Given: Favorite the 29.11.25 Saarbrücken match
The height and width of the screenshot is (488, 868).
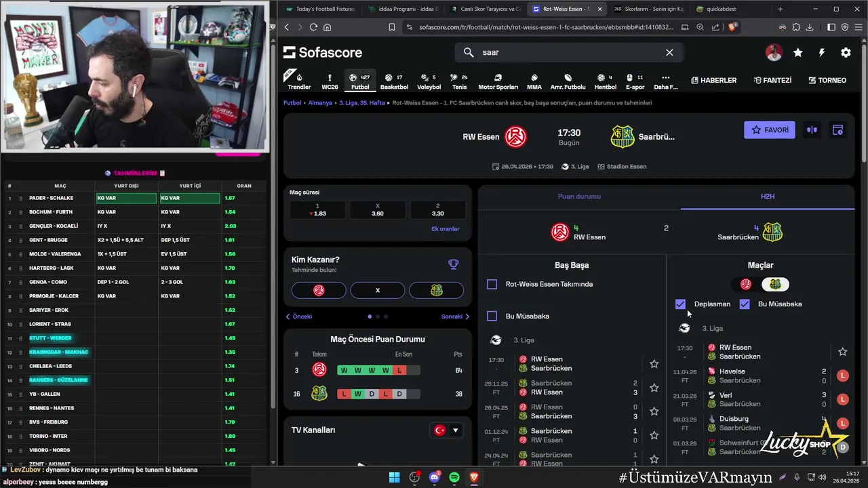Looking at the screenshot, I should [x=654, y=388].
